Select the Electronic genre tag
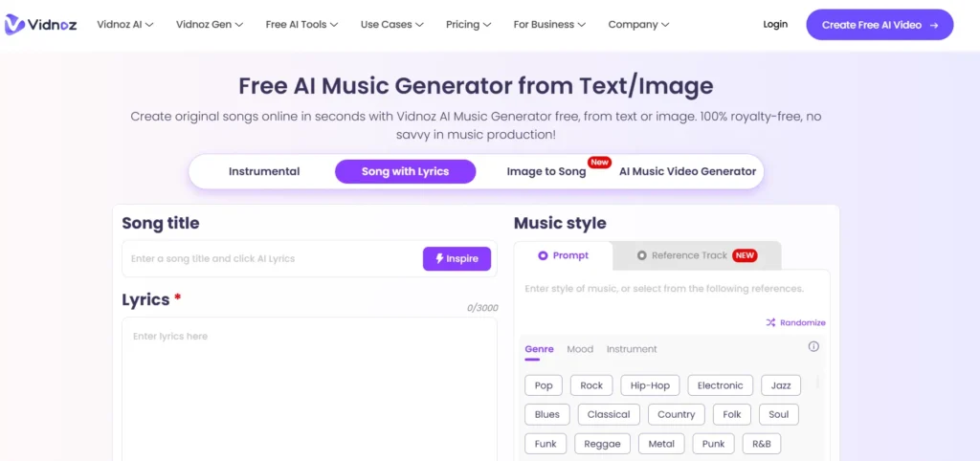The height and width of the screenshot is (461, 980). tap(720, 385)
